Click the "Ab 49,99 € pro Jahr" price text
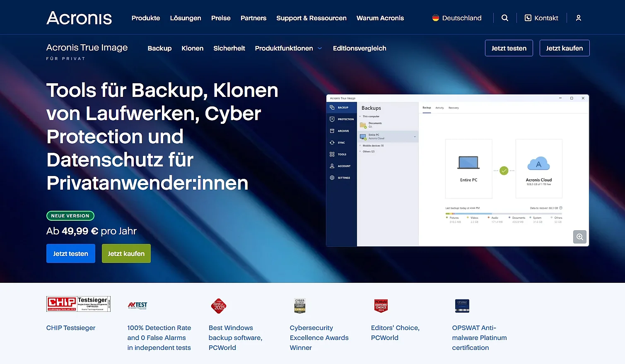The image size is (625, 364). pos(92,231)
